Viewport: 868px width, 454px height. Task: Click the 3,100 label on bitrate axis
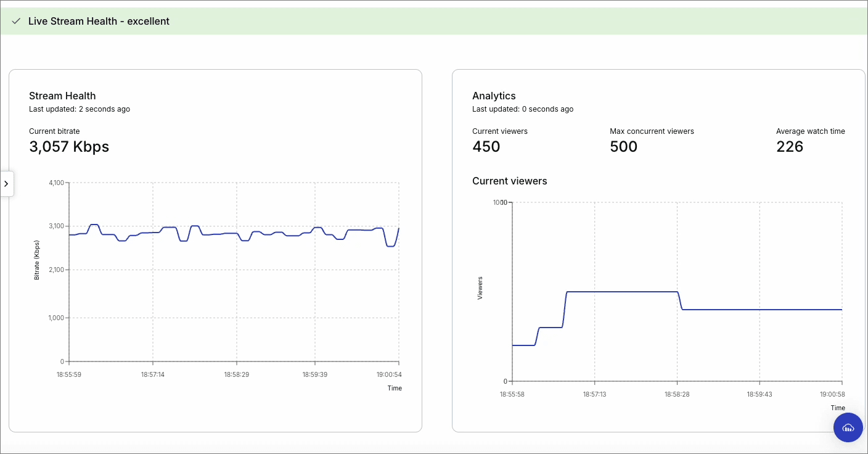point(55,226)
